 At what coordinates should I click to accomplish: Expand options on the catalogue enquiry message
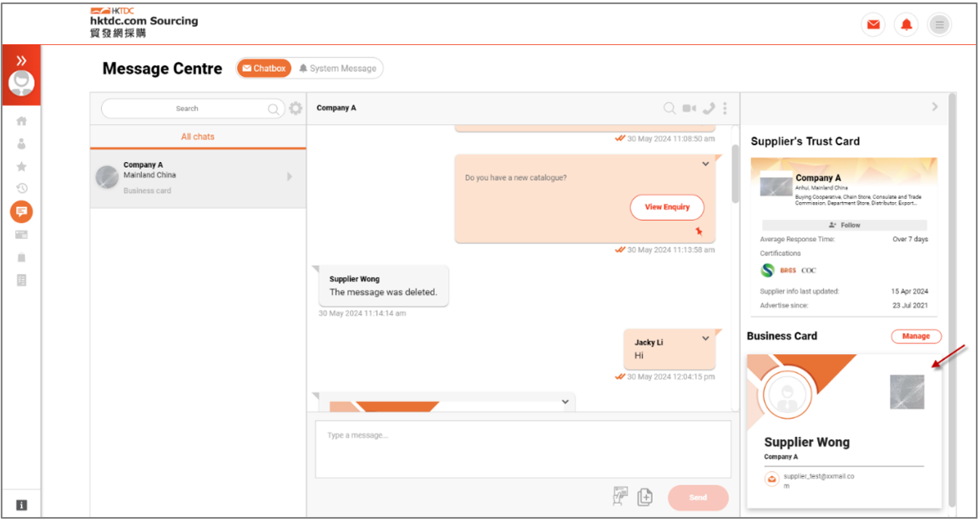[x=705, y=165]
